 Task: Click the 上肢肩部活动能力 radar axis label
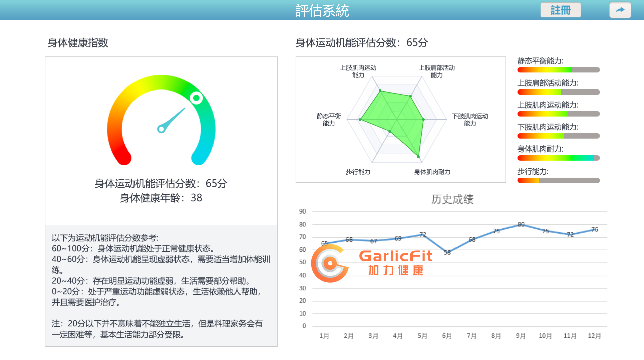436,71
